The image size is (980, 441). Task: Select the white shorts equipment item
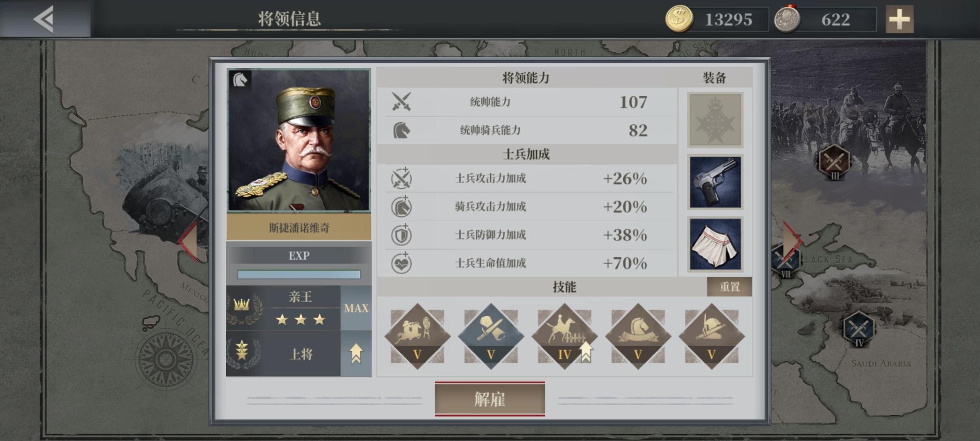point(715,244)
